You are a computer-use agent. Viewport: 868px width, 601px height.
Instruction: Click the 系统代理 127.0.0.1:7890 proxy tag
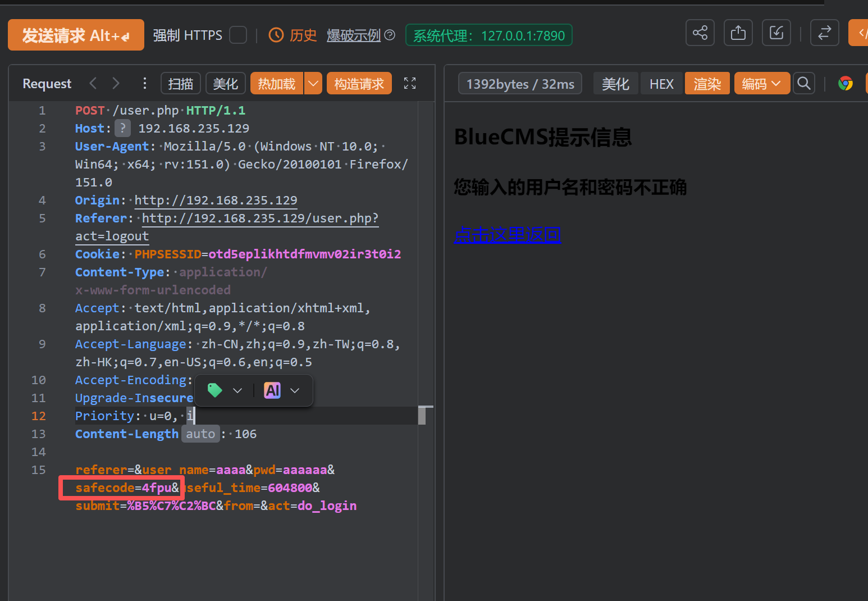[x=489, y=35]
